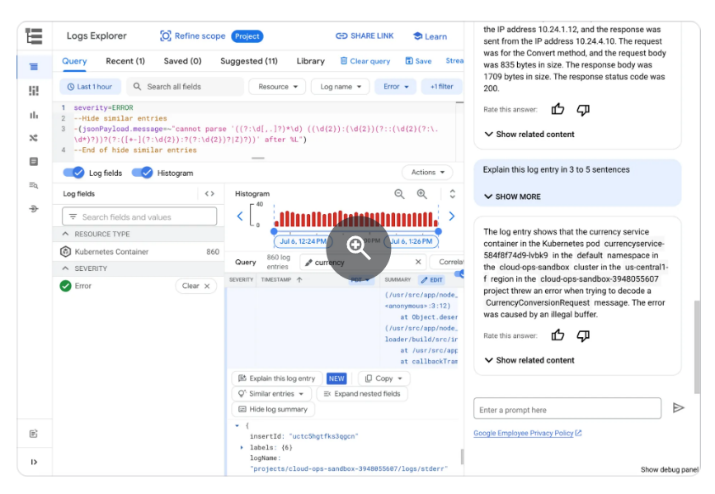Save the current query
The height and width of the screenshot is (494, 715).
pyautogui.click(x=419, y=61)
